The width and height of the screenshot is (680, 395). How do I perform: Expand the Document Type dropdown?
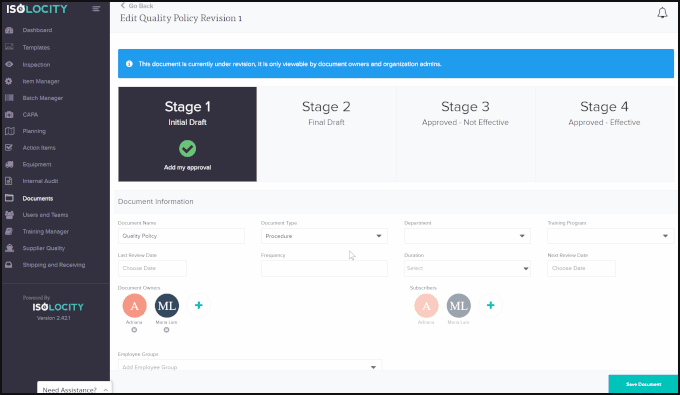coord(324,236)
